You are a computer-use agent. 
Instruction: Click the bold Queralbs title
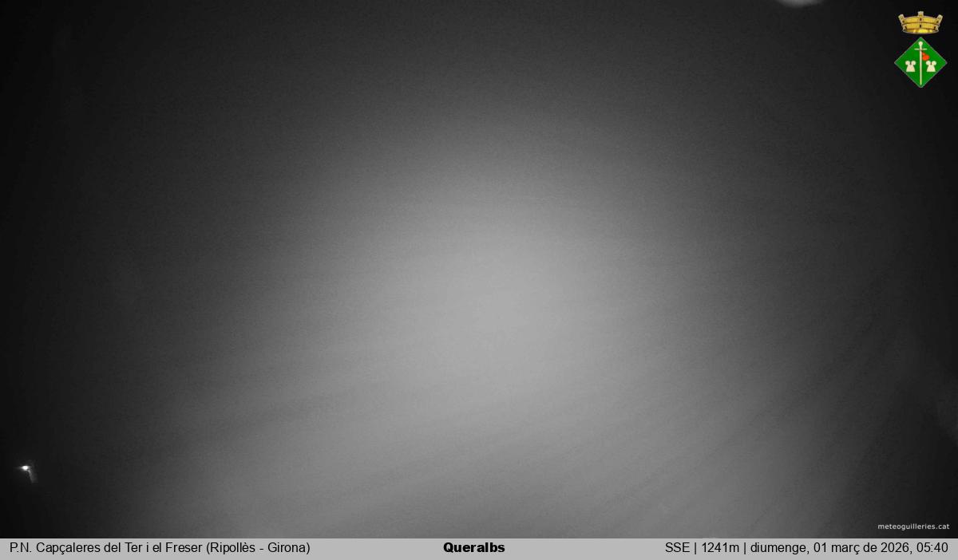(x=473, y=548)
